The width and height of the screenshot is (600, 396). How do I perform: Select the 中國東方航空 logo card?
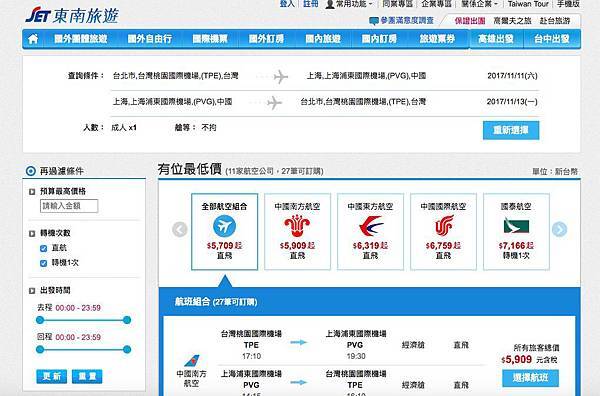click(x=370, y=231)
